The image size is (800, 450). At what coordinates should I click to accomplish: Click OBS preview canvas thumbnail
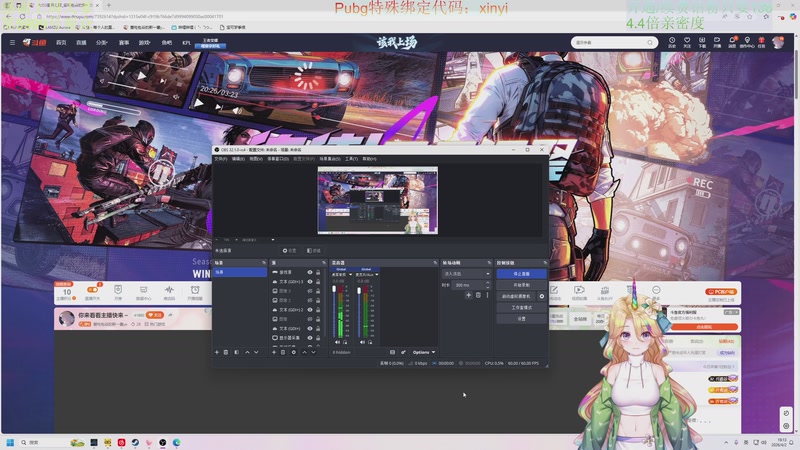(378, 200)
